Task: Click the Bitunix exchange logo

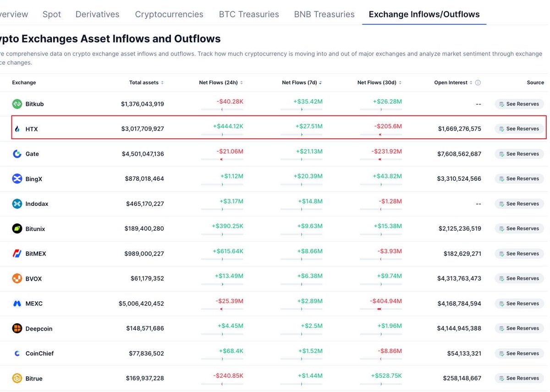Action: click(x=17, y=229)
